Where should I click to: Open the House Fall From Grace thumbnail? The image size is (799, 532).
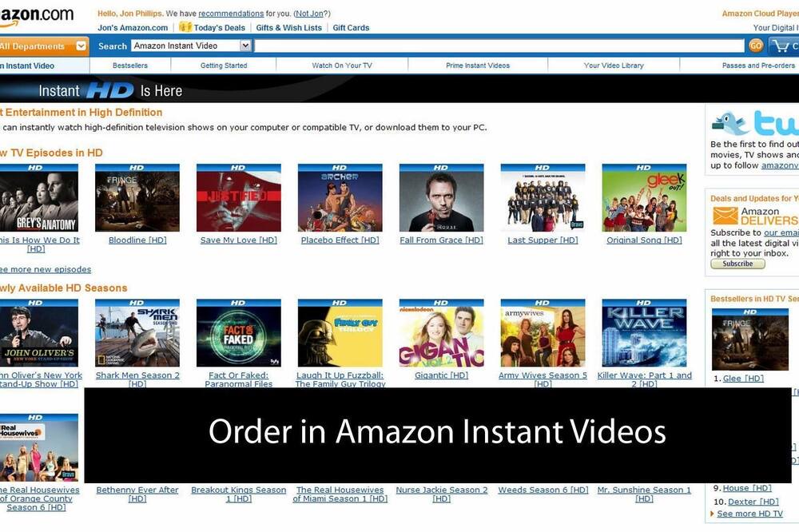pos(441,198)
